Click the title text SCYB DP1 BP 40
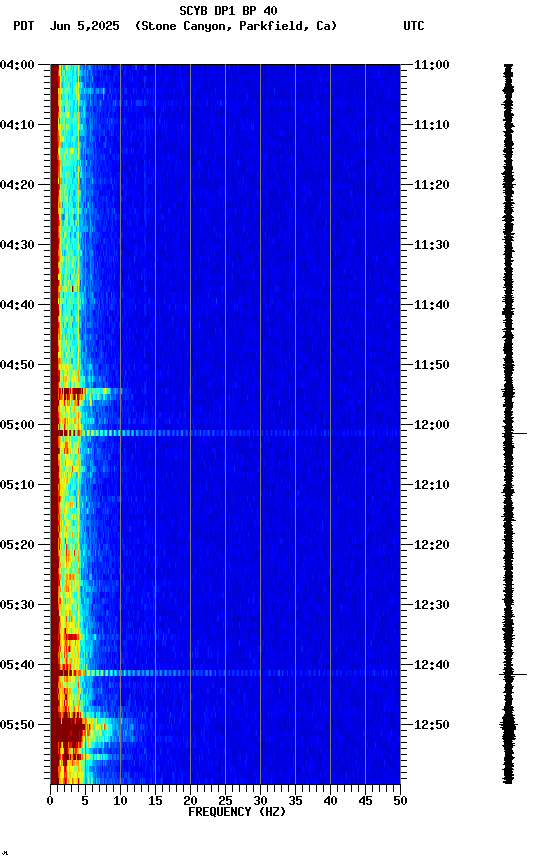The height and width of the screenshot is (864, 552). (x=228, y=10)
